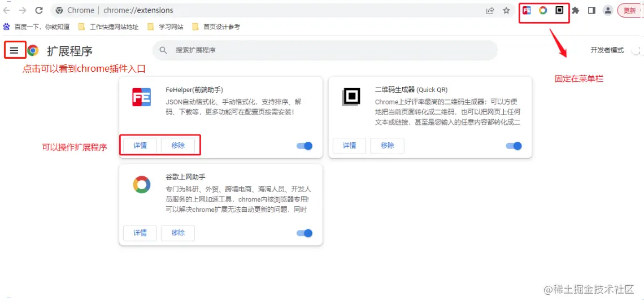The width and height of the screenshot is (644, 305).
Task: Click the 二维码生成器 (Quick QR) title
Action: click(x=411, y=89)
